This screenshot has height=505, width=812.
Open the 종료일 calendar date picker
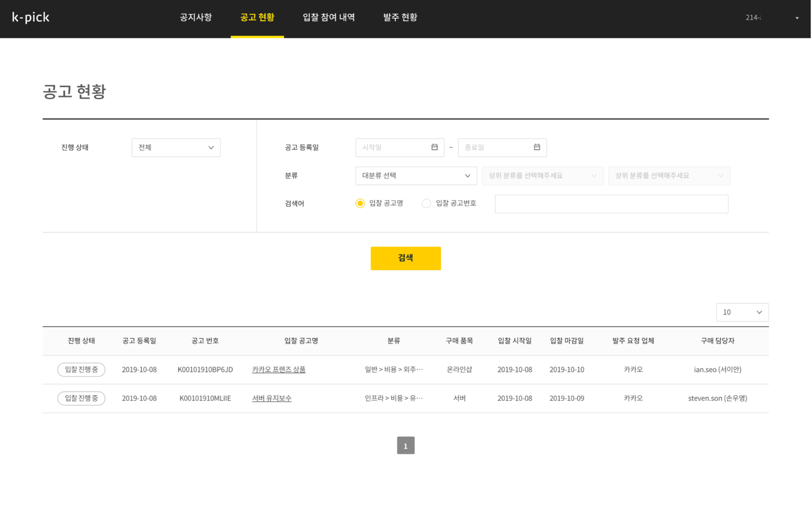[537, 147]
